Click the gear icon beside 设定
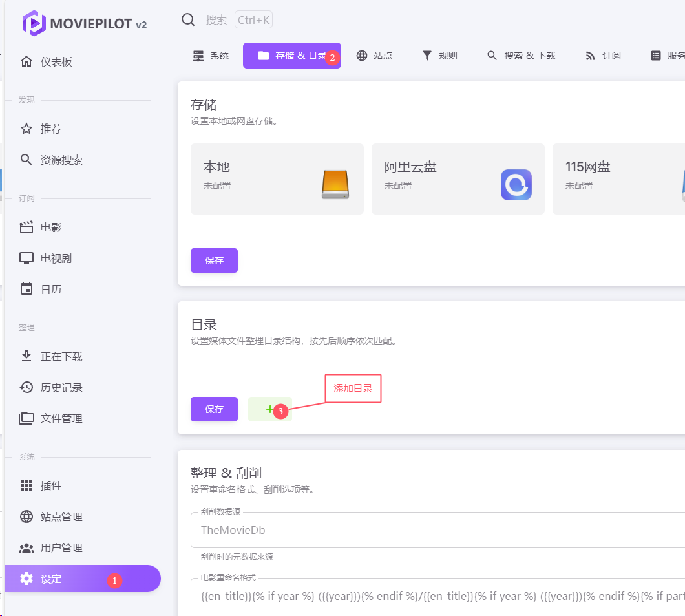 click(x=26, y=579)
